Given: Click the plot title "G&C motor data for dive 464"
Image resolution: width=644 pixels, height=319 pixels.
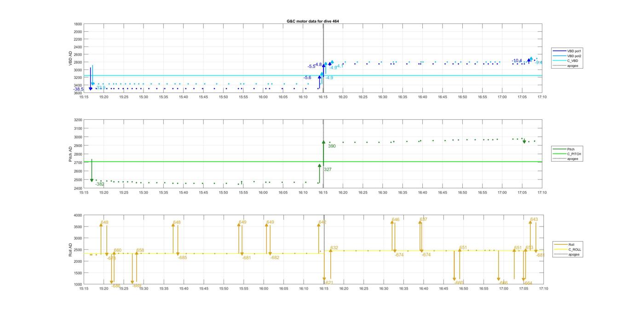Looking at the screenshot, I should [313, 21].
